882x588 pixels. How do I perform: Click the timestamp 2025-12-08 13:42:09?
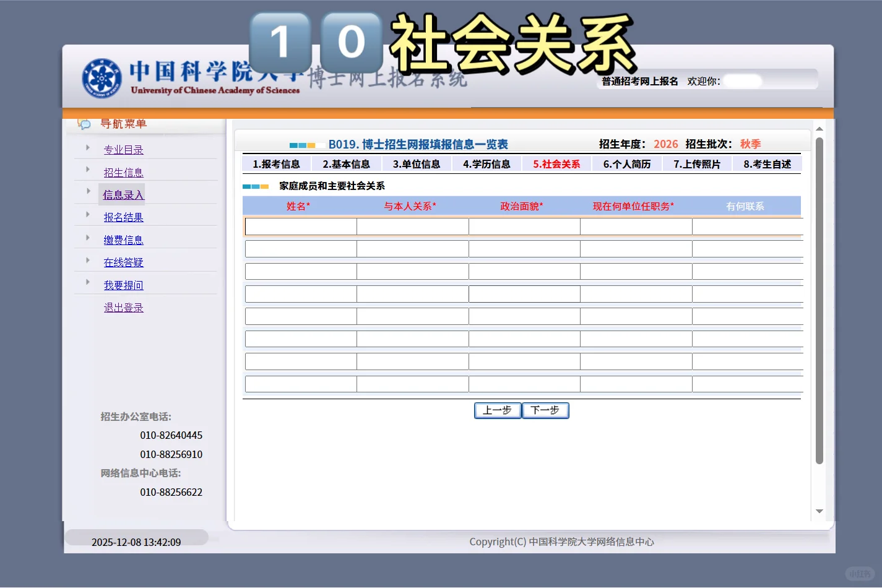tap(136, 542)
